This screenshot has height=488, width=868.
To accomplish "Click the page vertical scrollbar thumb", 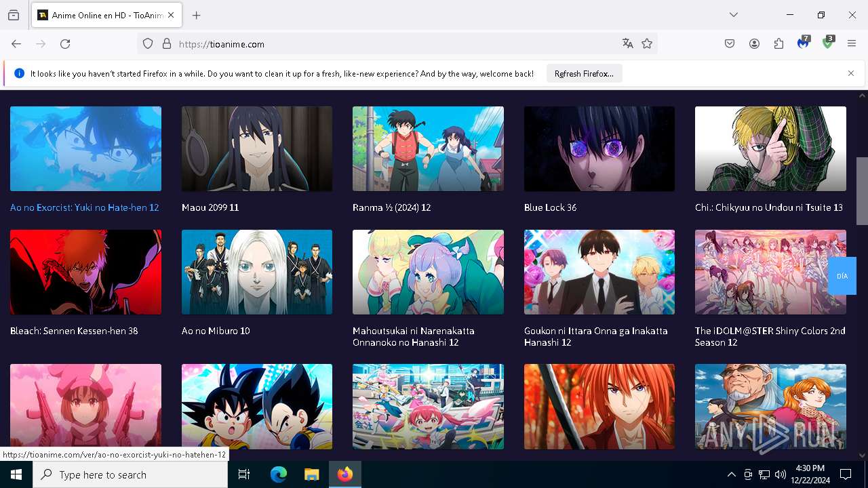I will point(862,190).
